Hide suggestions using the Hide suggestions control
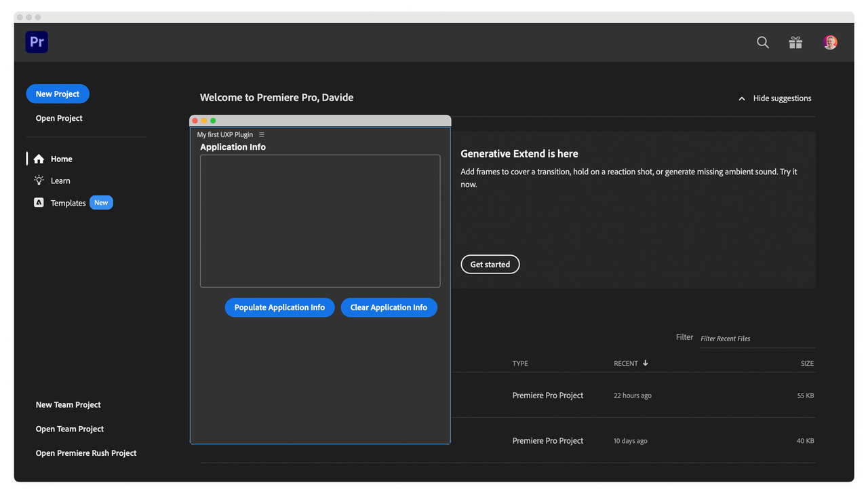 tap(782, 98)
